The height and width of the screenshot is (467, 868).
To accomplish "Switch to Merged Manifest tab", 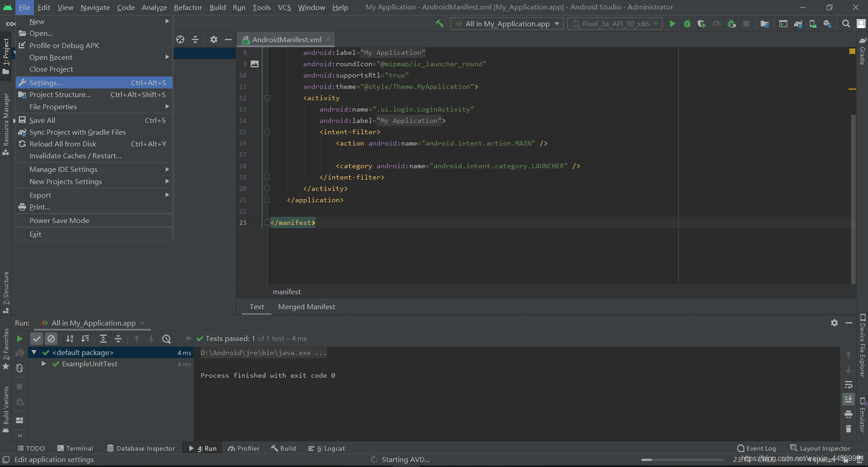I will [307, 307].
